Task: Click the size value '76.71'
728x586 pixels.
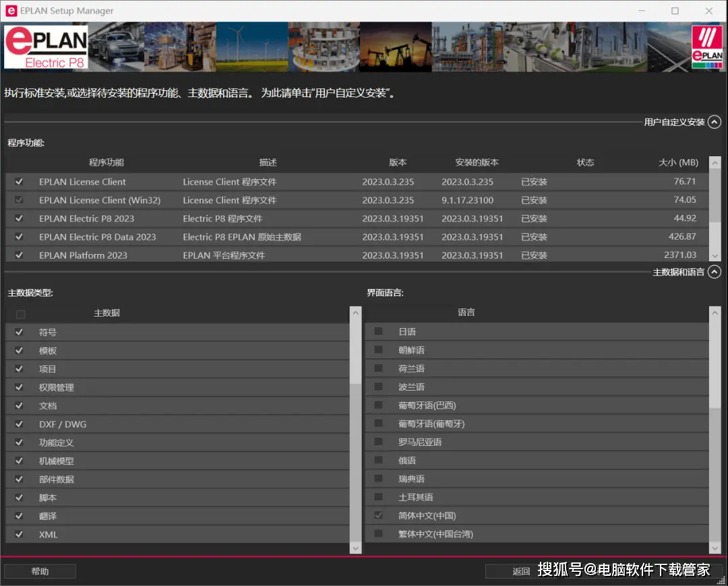Action: pos(685,181)
